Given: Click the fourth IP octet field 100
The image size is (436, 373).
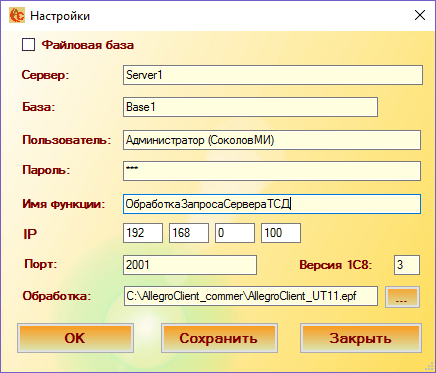Looking at the screenshot, I should click(281, 233).
